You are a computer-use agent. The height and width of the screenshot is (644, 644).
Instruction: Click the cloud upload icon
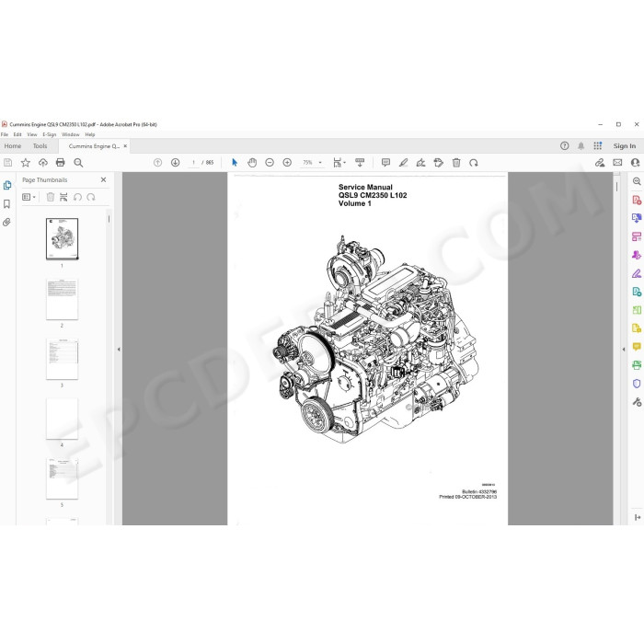pyautogui.click(x=42, y=163)
